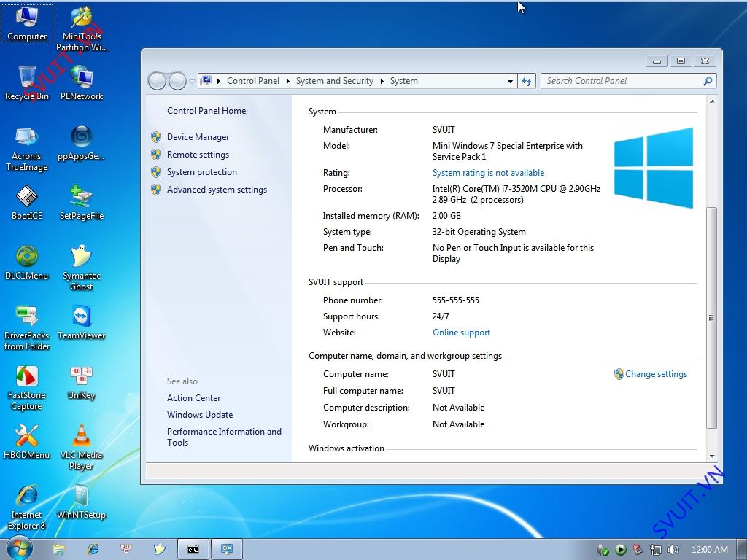The image size is (747, 560).
Task: Click the vertical scrollbar thumb
Action: (712, 318)
